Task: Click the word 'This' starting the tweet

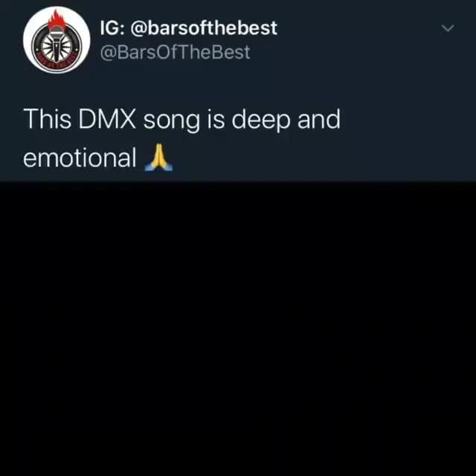Action: pos(48,119)
